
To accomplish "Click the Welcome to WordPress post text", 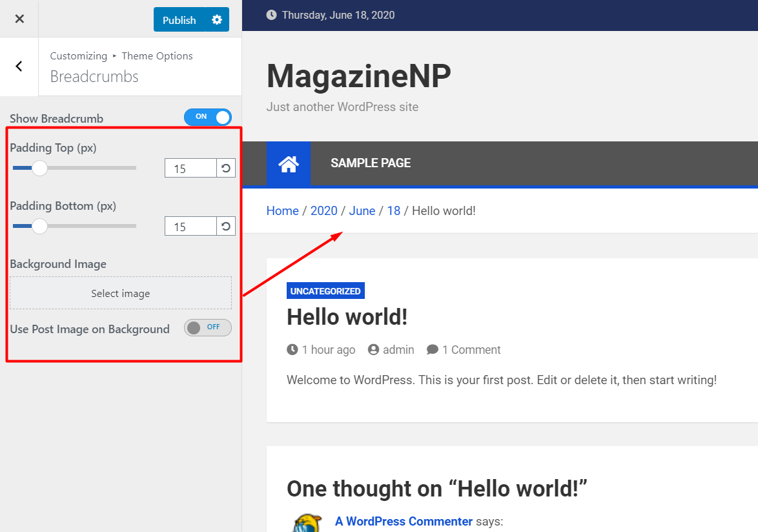I will click(502, 380).
